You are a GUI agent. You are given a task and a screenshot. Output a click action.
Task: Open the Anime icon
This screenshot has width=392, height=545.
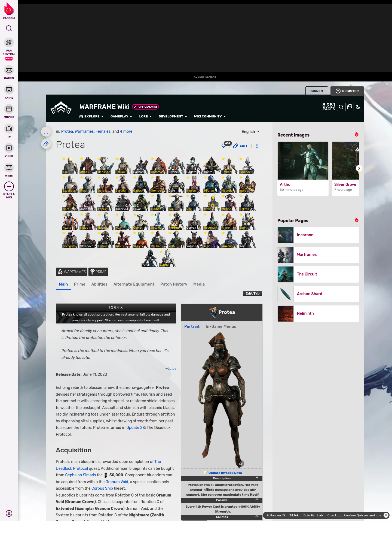point(9,90)
